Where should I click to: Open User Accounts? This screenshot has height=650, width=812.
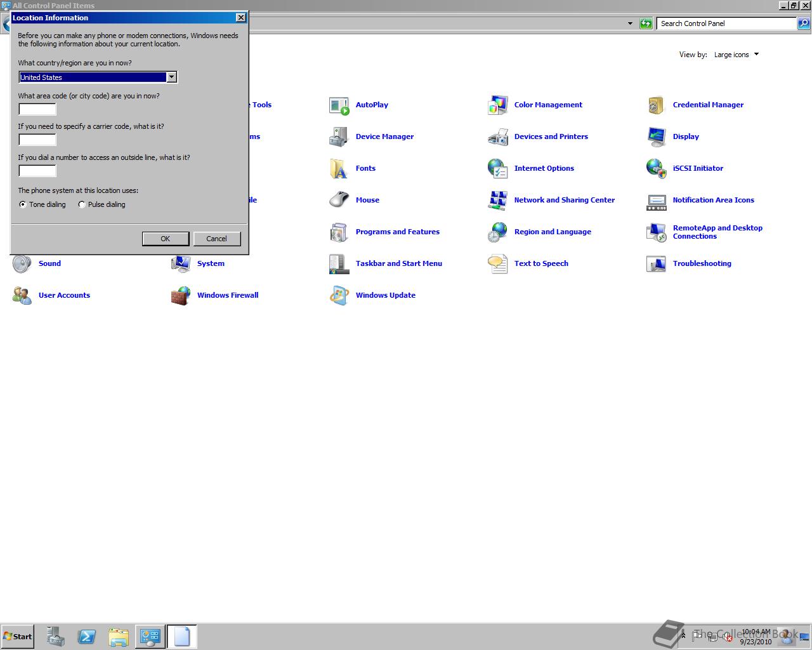pos(51,295)
